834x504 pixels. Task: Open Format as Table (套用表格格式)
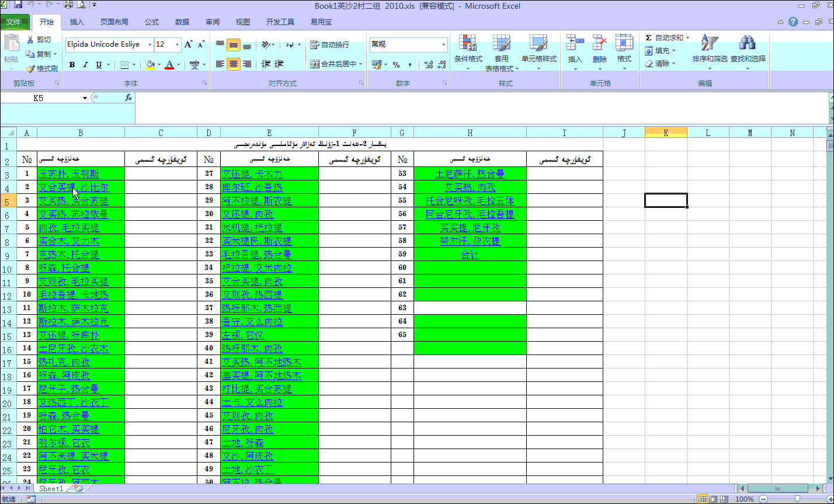(501, 53)
